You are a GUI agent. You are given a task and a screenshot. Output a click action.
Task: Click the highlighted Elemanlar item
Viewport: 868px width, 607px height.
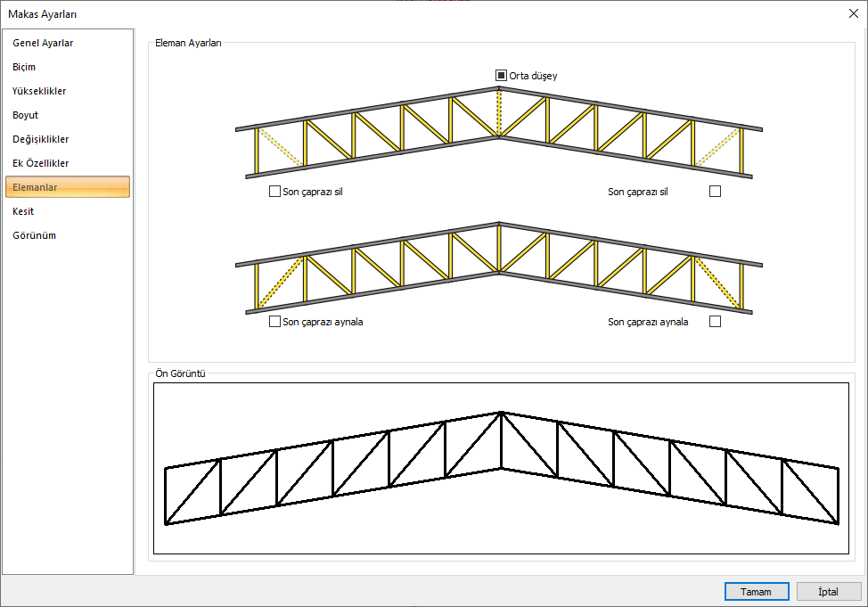click(x=68, y=187)
